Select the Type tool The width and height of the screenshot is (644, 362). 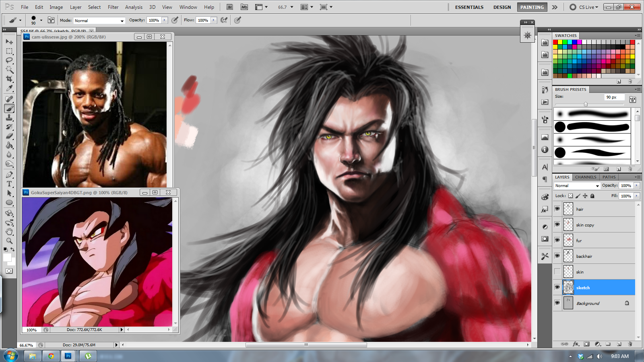pyautogui.click(x=9, y=184)
